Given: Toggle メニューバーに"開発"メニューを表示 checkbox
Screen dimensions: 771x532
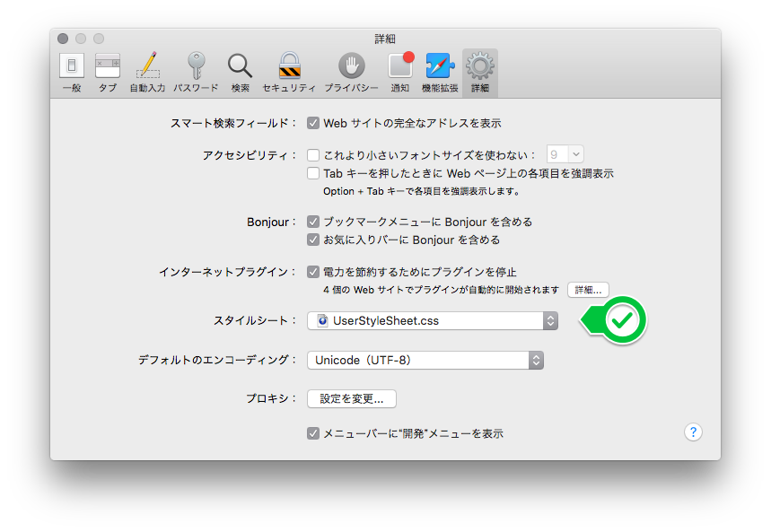Looking at the screenshot, I should pos(313,433).
